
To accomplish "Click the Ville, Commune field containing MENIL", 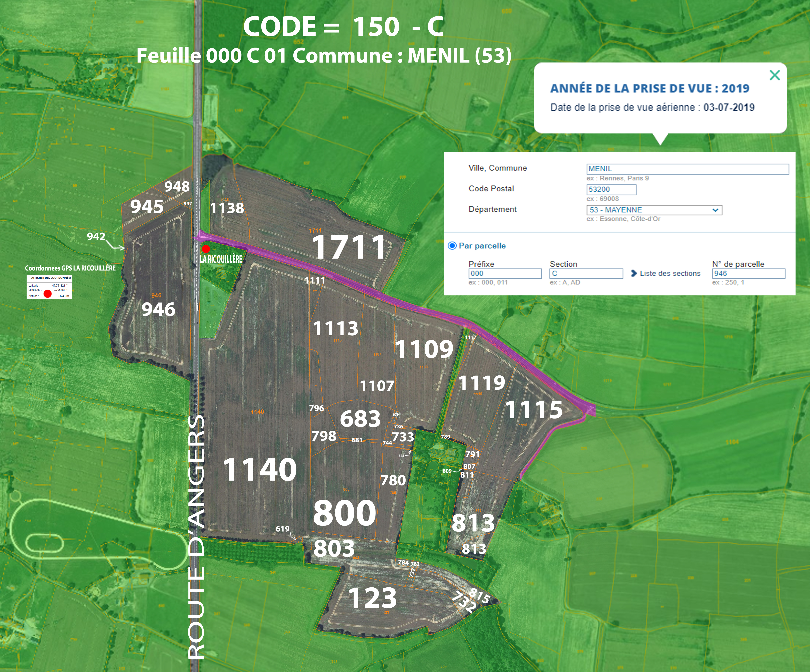I will [x=687, y=169].
